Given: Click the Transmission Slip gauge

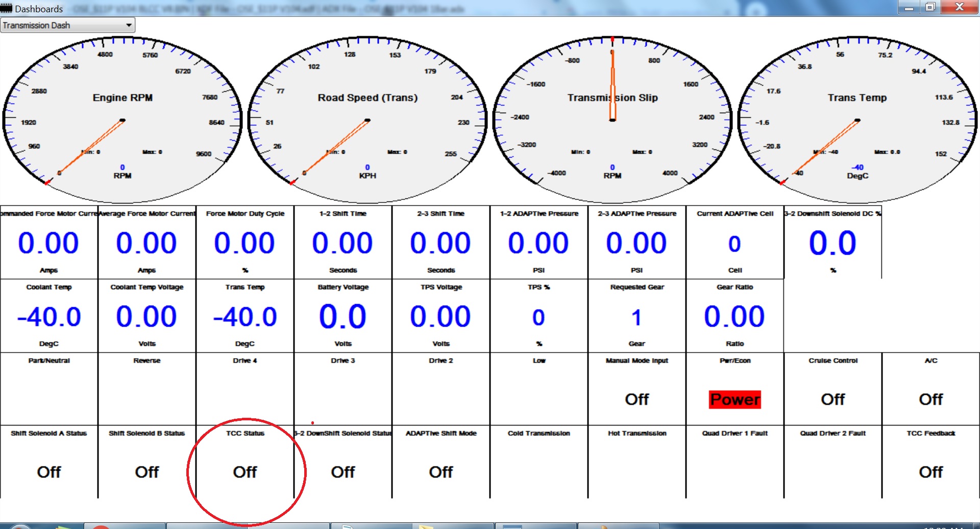Looking at the screenshot, I should pos(612,120).
